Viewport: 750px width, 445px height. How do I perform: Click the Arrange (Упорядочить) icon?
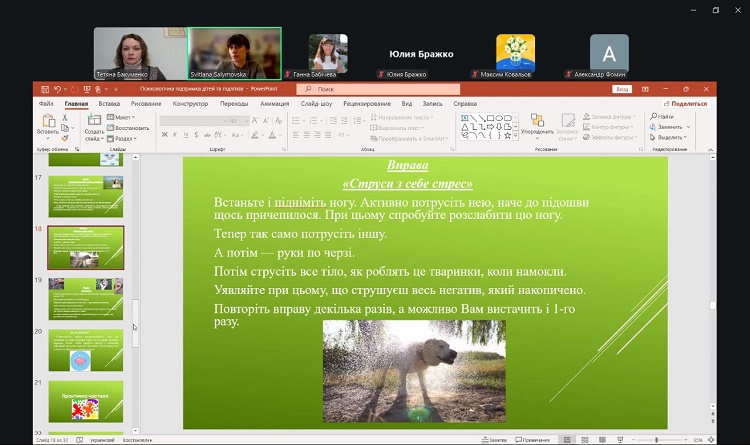pyautogui.click(x=536, y=121)
